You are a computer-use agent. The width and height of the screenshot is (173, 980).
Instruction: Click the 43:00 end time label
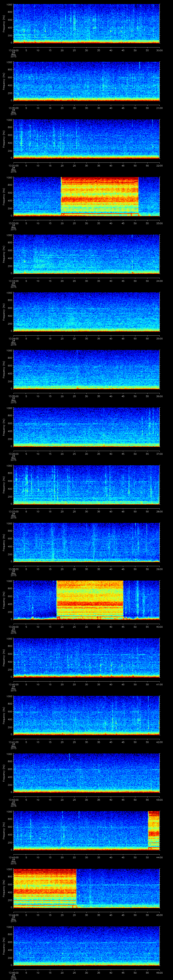click(159, 800)
